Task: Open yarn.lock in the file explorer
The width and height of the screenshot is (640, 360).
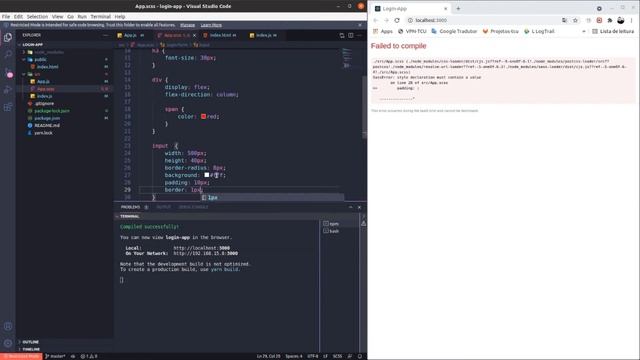Action: (43, 133)
